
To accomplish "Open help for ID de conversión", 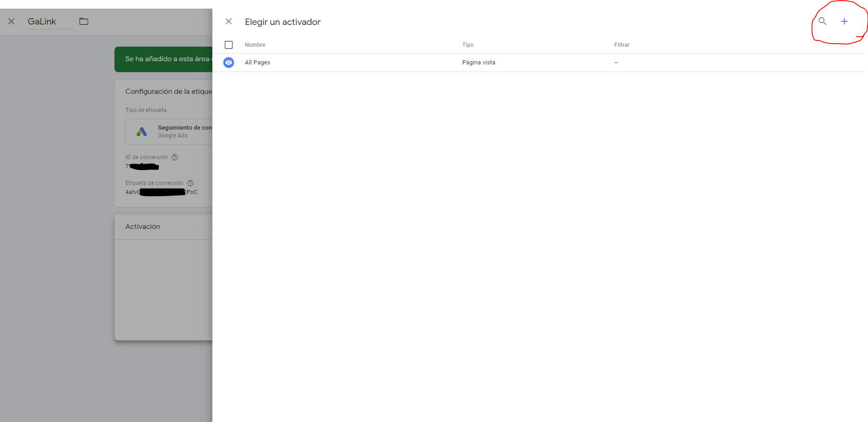I will click(x=175, y=157).
